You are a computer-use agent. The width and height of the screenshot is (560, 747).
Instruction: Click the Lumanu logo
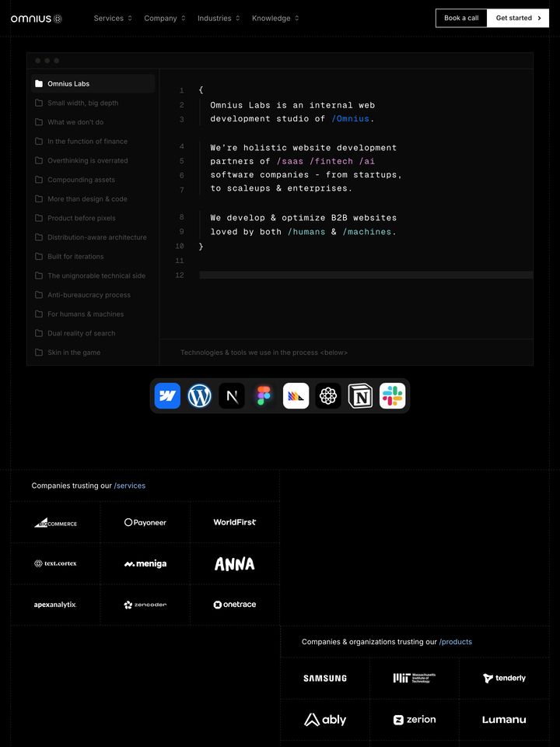[504, 720]
